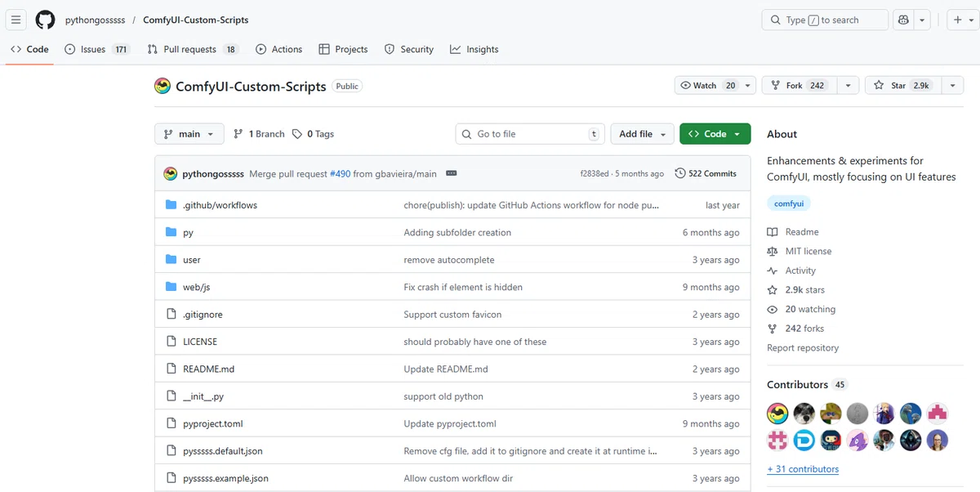Image resolution: width=980 pixels, height=492 pixels.
Task: Open the Add file dropdown
Action: [x=642, y=134]
